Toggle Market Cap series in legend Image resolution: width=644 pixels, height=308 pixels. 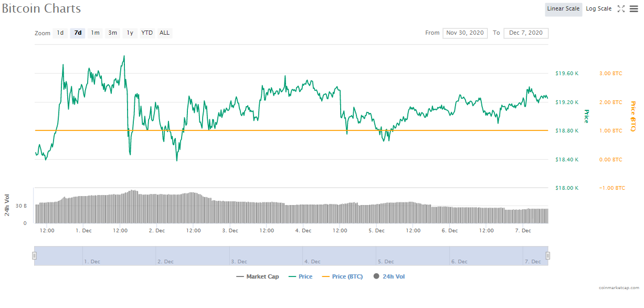(x=258, y=276)
